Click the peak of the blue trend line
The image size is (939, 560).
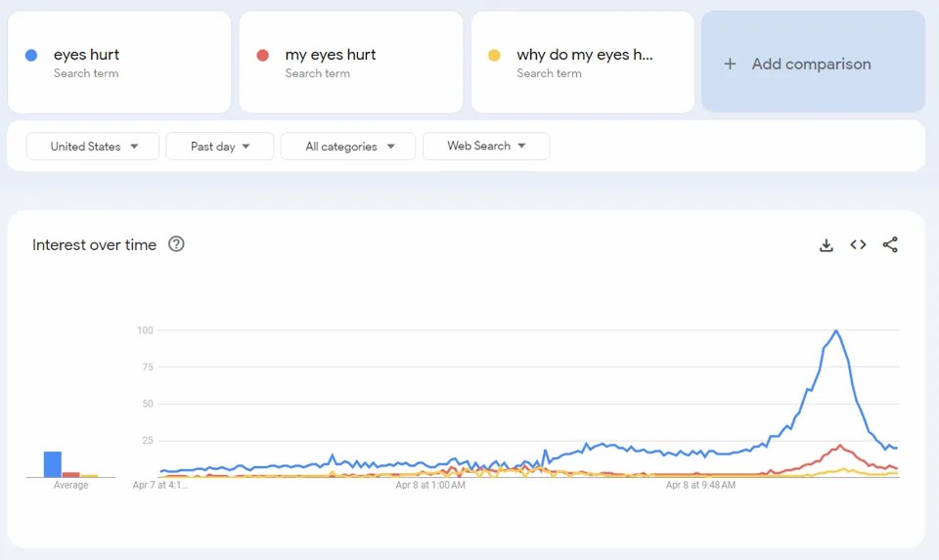836,331
